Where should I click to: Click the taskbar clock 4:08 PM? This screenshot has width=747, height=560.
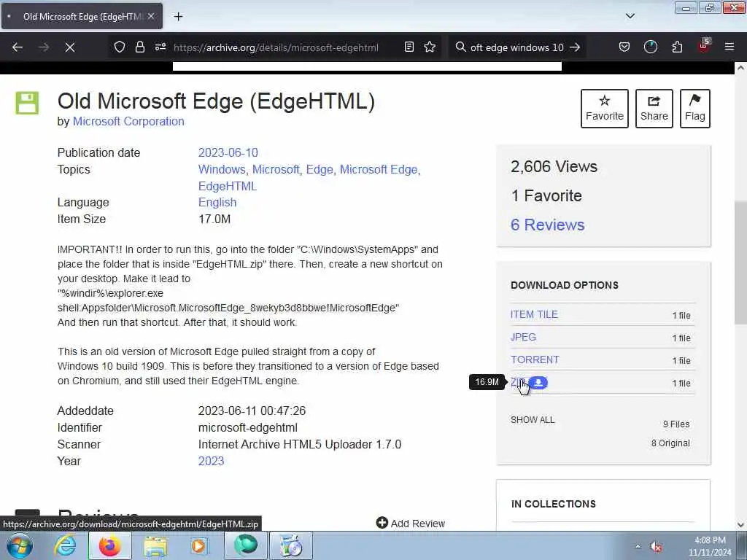(710, 540)
